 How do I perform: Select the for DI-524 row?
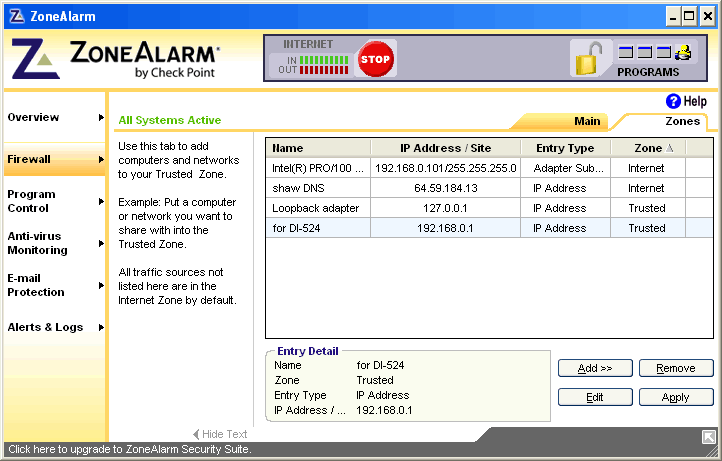click(489, 228)
